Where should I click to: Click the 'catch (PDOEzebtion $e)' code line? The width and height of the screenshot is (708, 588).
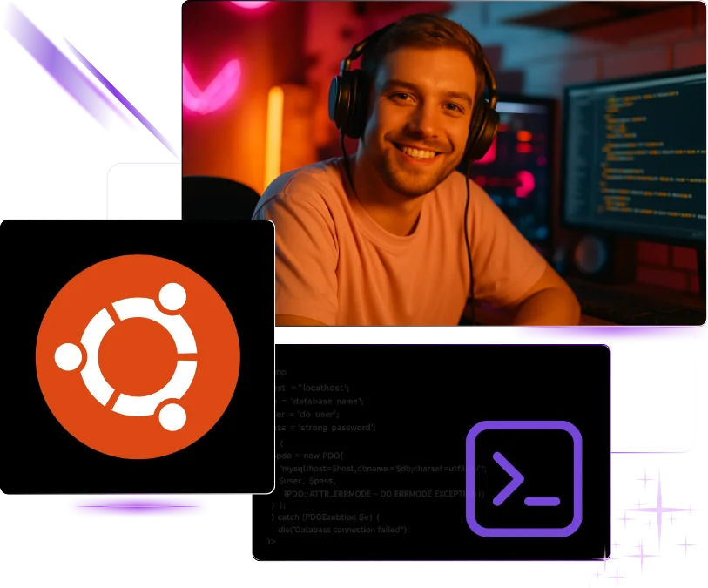click(325, 517)
